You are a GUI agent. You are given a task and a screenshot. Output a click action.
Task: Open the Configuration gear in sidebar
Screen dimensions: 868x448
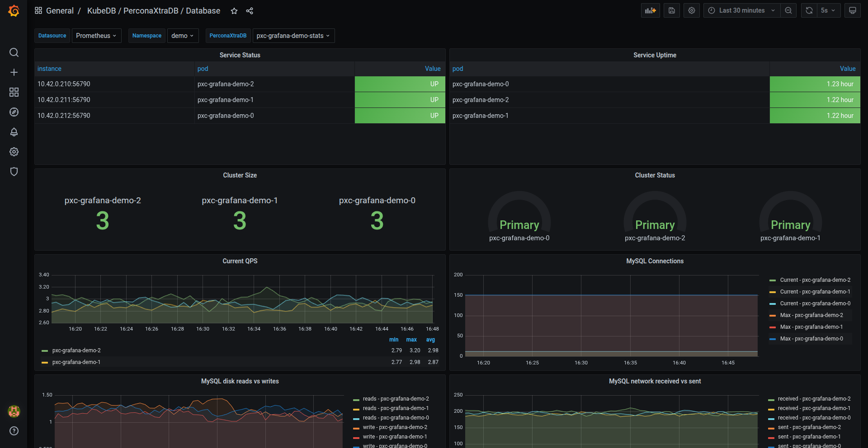coord(14,152)
